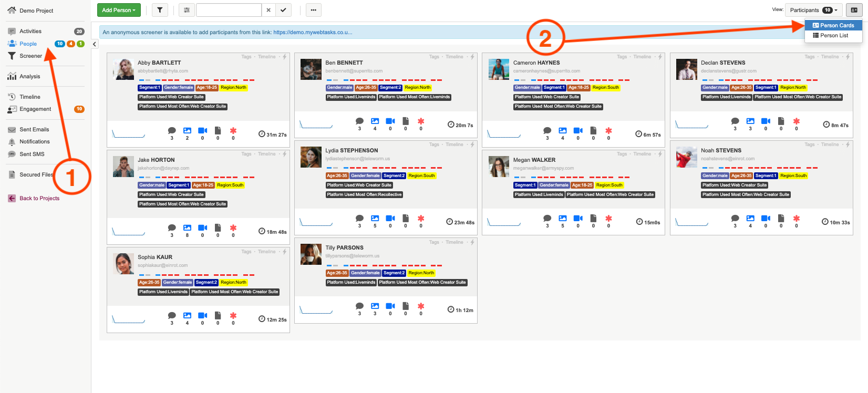Click Cameron Haynes' image uploads icon

(562, 131)
